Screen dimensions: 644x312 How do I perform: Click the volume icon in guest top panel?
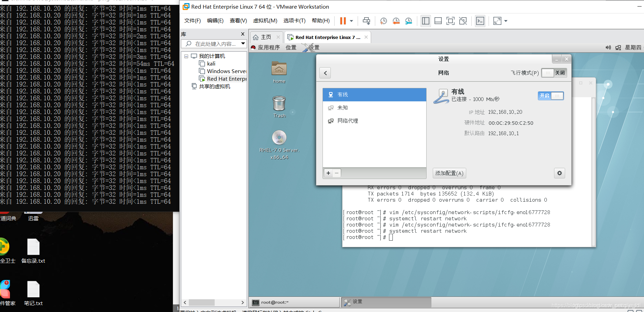608,48
